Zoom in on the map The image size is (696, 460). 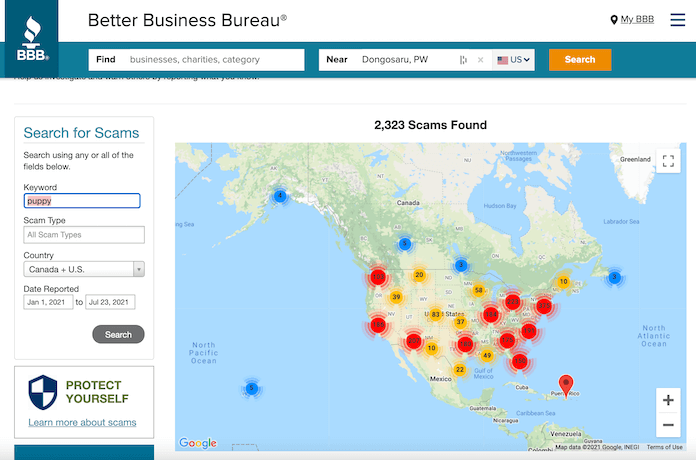pos(668,400)
